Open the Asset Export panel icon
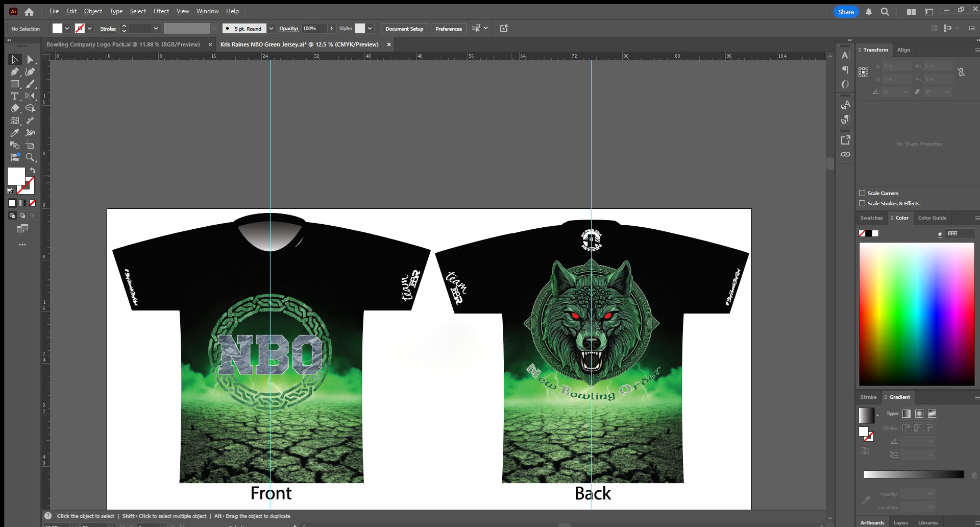 [845, 140]
